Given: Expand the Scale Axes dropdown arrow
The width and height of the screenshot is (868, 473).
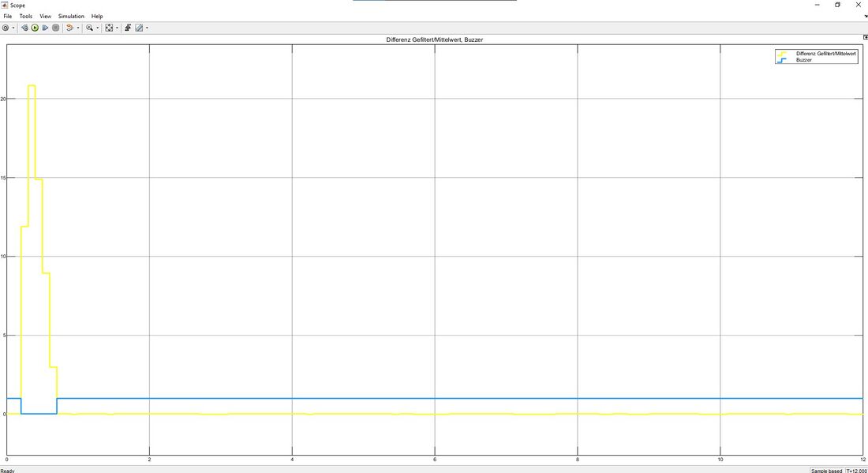Looking at the screenshot, I should click(x=118, y=28).
